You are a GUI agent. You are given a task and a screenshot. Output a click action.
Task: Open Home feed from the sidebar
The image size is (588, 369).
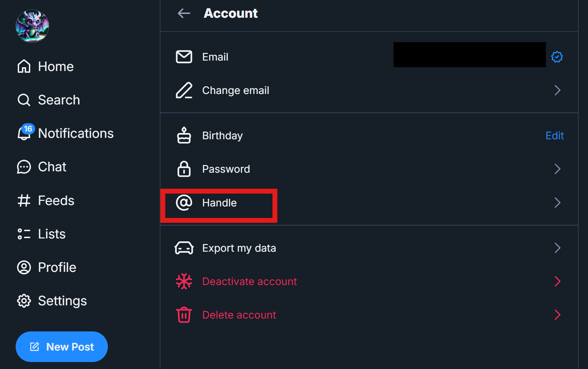[x=56, y=66]
